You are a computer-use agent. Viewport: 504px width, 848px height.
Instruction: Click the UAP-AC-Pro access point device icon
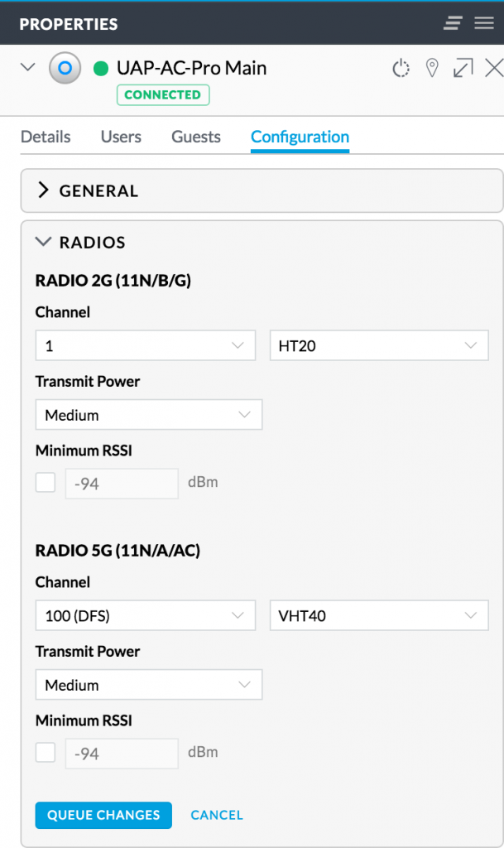point(65,69)
